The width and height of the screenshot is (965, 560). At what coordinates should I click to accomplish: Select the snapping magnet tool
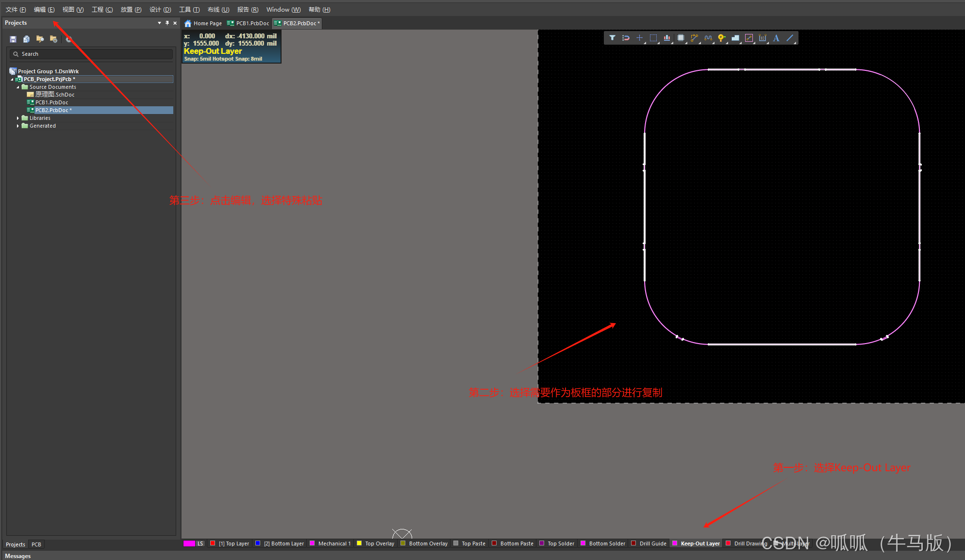626,38
